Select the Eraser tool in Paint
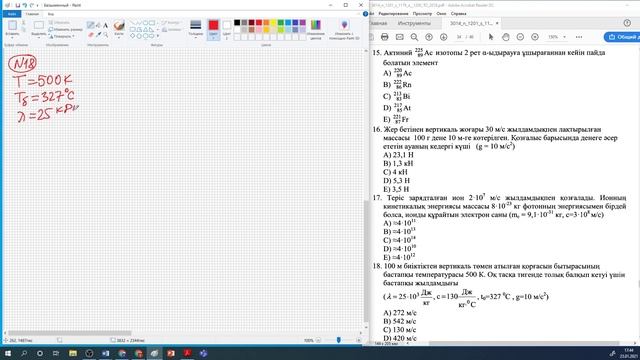This screenshot has width=640, height=360. 91,35
